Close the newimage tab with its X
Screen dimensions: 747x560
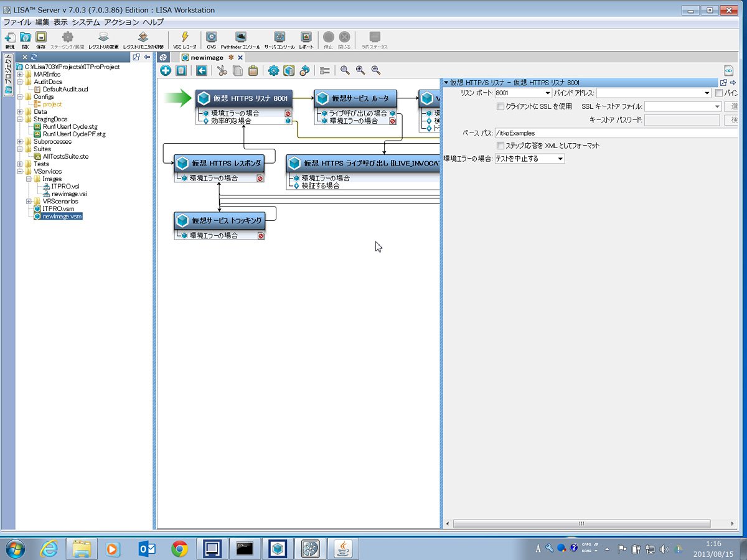pyautogui.click(x=240, y=57)
